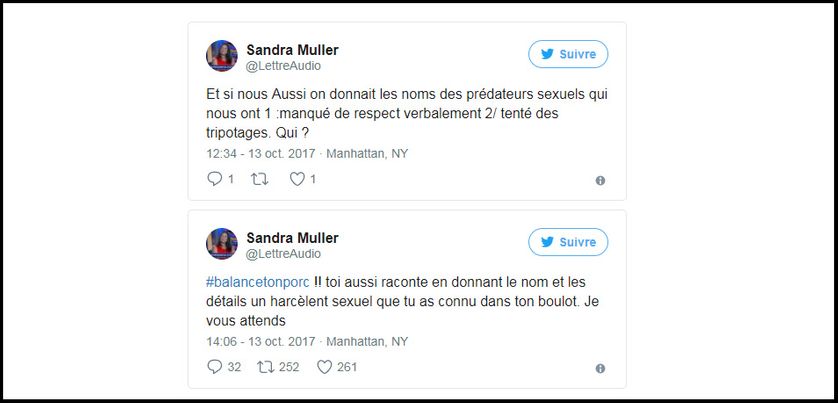Viewport: 838px width, 403px height.
Task: Click Suivre button on second tweet
Action: [x=568, y=242]
